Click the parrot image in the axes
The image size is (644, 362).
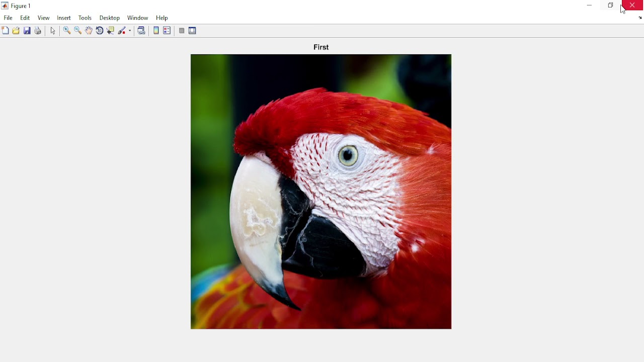point(321,192)
